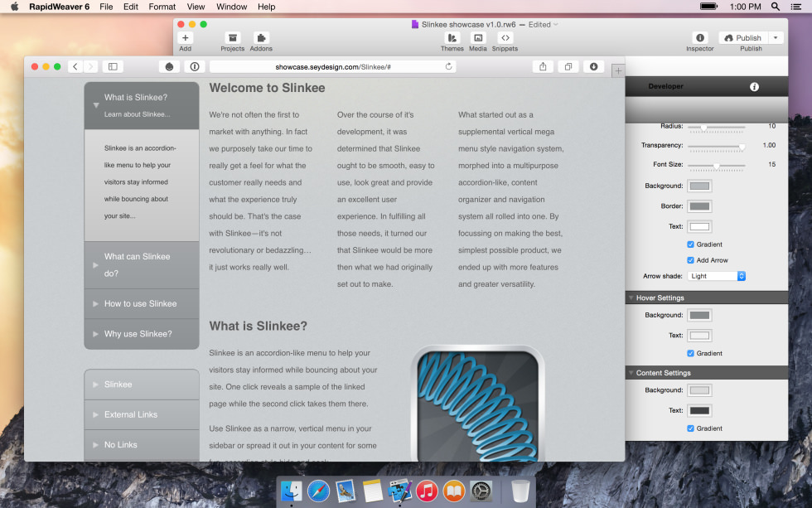Screen dimensions: 812x508
Task: Launch iTunes from the Dock
Action: pyautogui.click(x=428, y=491)
